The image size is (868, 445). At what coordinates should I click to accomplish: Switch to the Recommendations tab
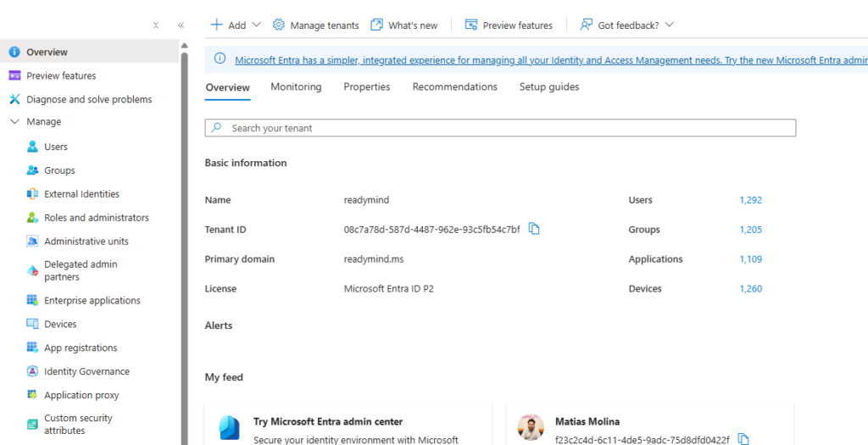click(x=454, y=86)
